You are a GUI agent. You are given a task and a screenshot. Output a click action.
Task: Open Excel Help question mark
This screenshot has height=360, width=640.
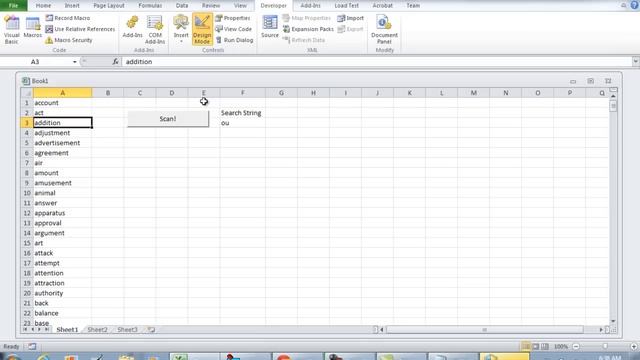635,5
